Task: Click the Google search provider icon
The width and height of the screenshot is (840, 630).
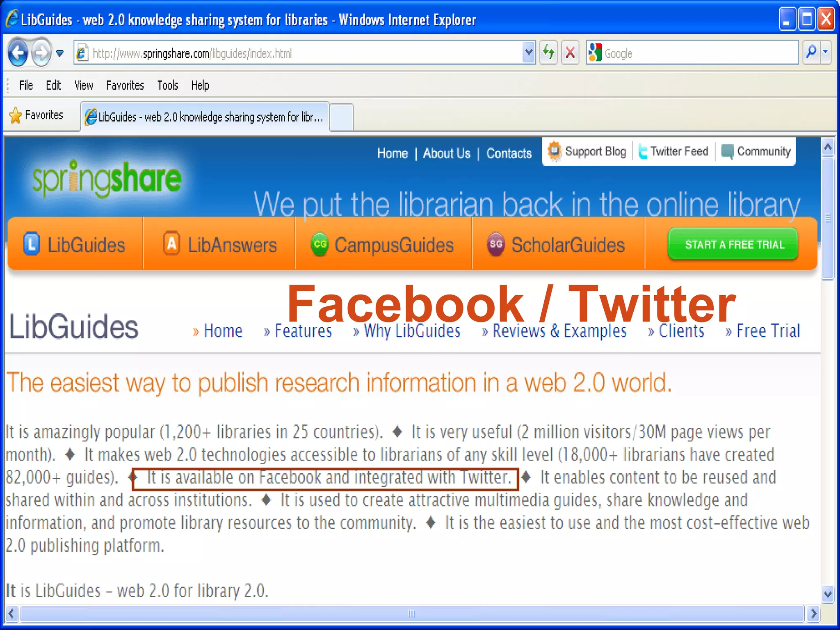Action: point(595,52)
